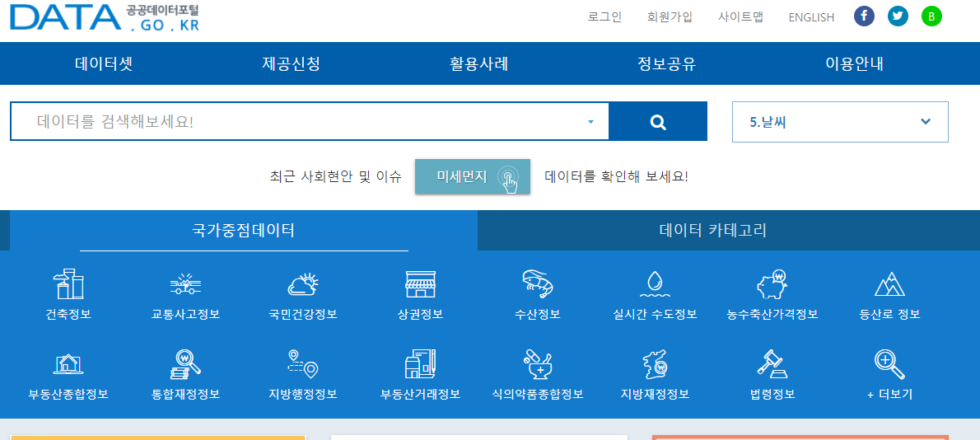
Task: Switch language via ENGLISH link
Action: coord(811,17)
